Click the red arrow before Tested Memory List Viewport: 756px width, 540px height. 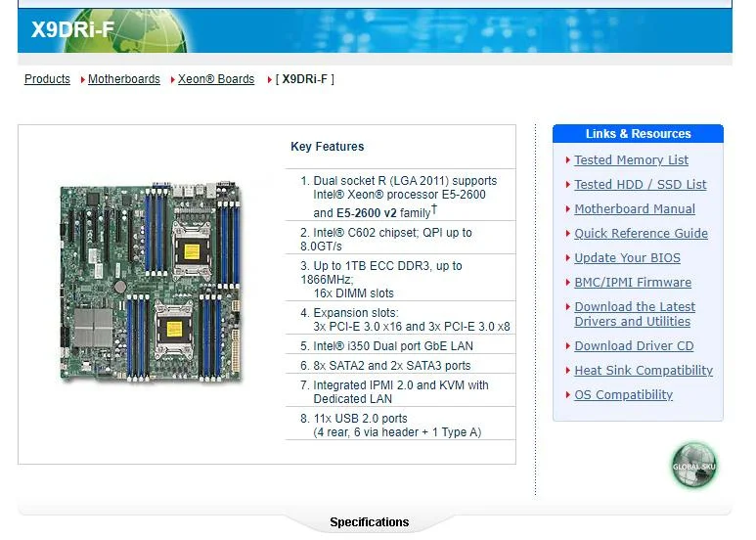[x=568, y=160]
